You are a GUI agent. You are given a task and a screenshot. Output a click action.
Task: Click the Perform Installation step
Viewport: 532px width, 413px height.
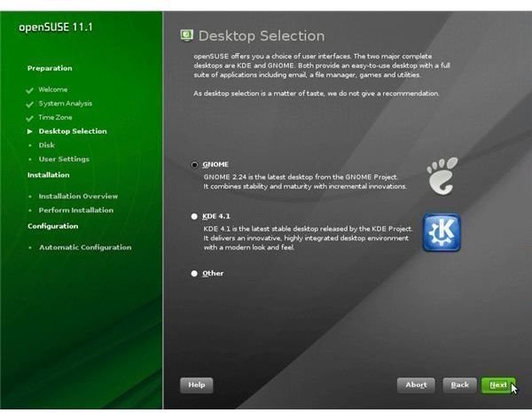76,210
